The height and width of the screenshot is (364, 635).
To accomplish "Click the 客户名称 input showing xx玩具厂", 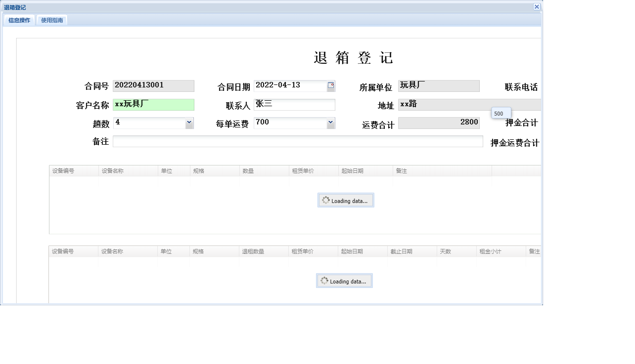I will point(153,104).
